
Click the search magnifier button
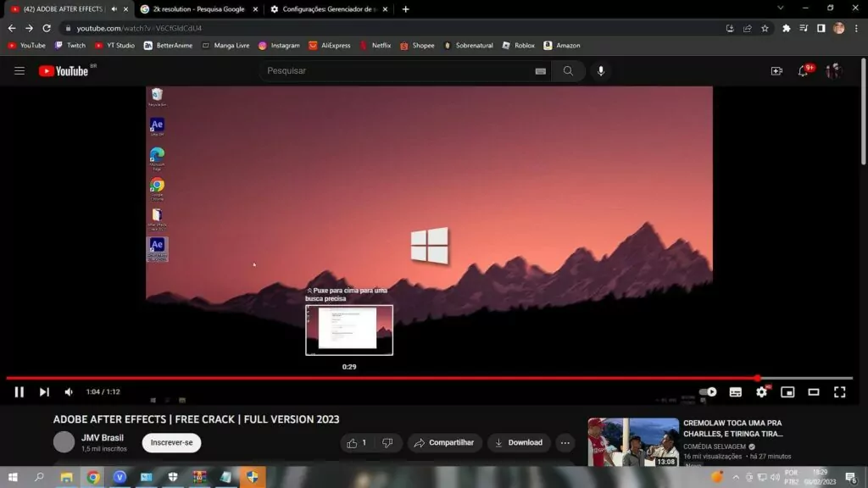tap(568, 71)
